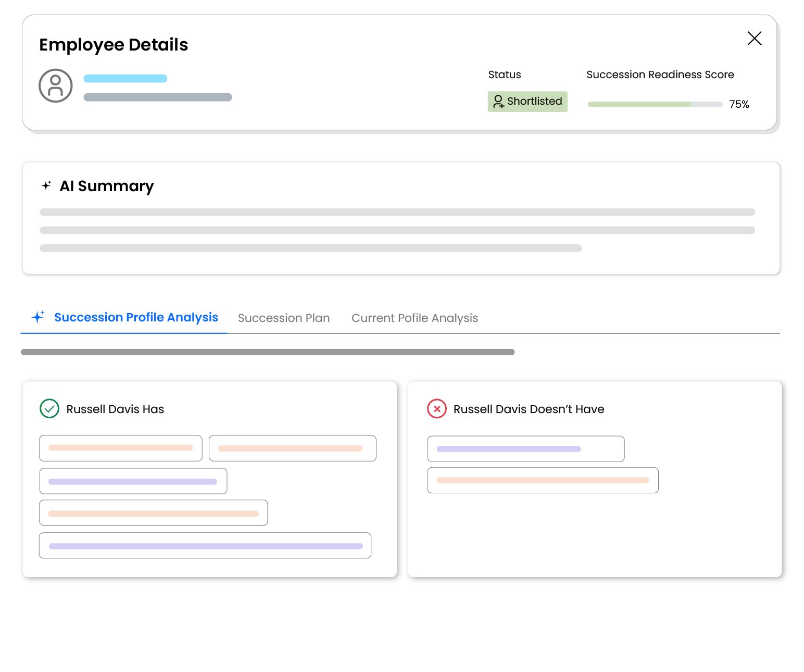Image resolution: width=804 pixels, height=672 pixels.
Task: Click the sparkle icon beside Succession Profile Analysis
Action: click(37, 316)
